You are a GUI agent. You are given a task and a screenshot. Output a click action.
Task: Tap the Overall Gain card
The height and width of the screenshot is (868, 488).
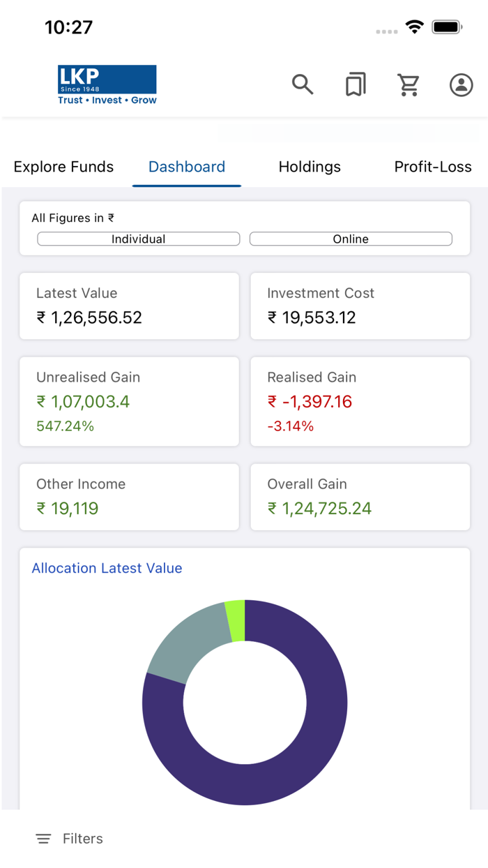[x=360, y=497]
